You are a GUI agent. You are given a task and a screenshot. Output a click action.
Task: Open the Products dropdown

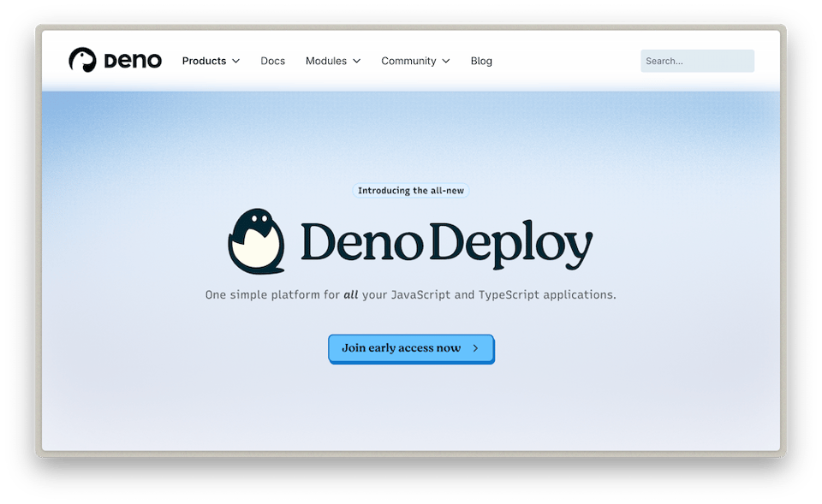(204, 61)
